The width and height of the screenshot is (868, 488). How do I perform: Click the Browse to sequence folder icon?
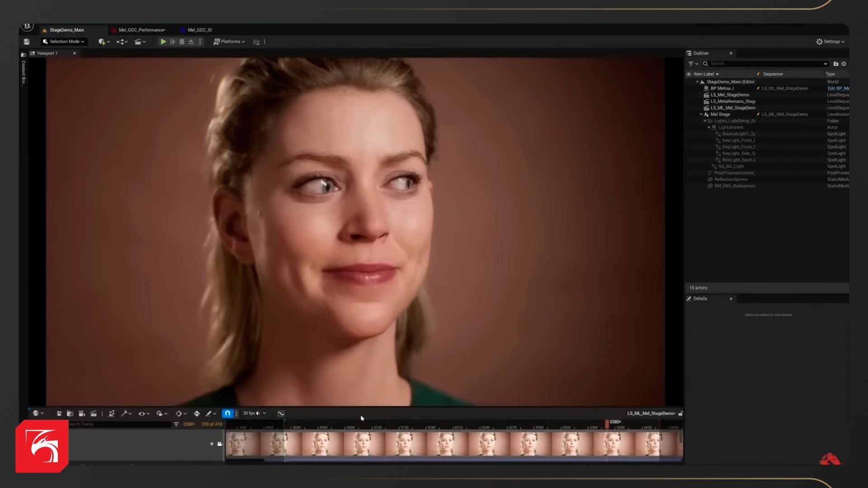click(x=70, y=413)
